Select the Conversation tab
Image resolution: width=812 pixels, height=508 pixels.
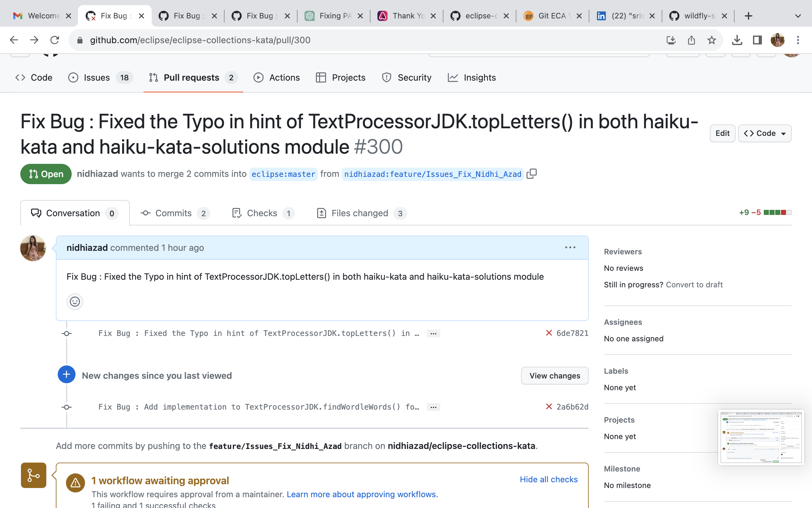pyautogui.click(x=75, y=213)
